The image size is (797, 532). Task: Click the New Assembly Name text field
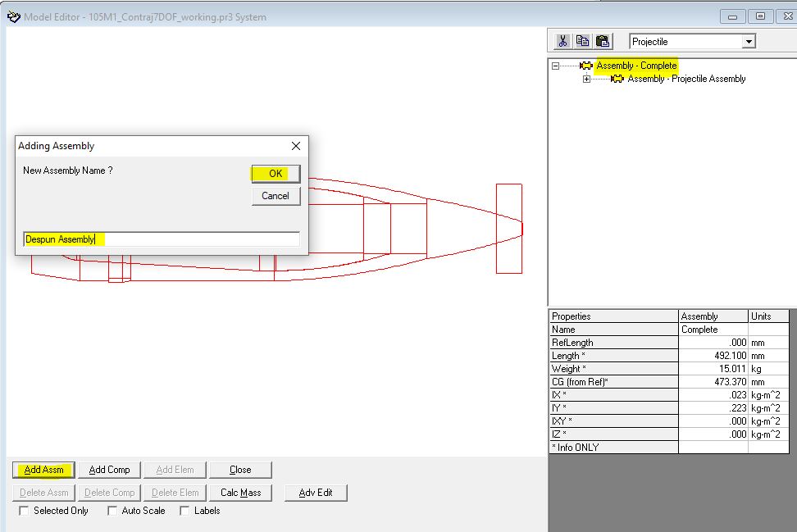162,239
